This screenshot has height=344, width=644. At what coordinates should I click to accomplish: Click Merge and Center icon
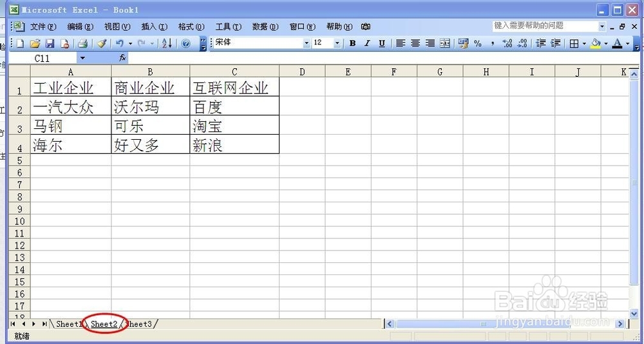(x=445, y=43)
